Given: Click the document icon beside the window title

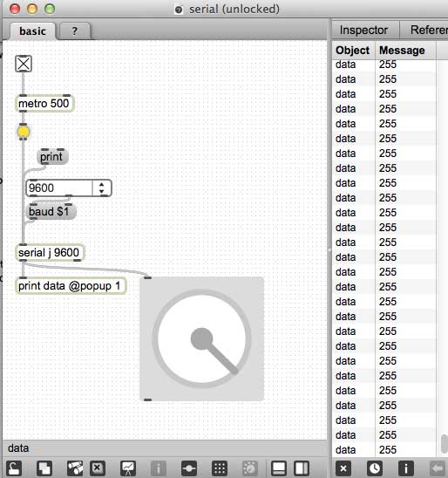Looking at the screenshot, I should coord(179,10).
